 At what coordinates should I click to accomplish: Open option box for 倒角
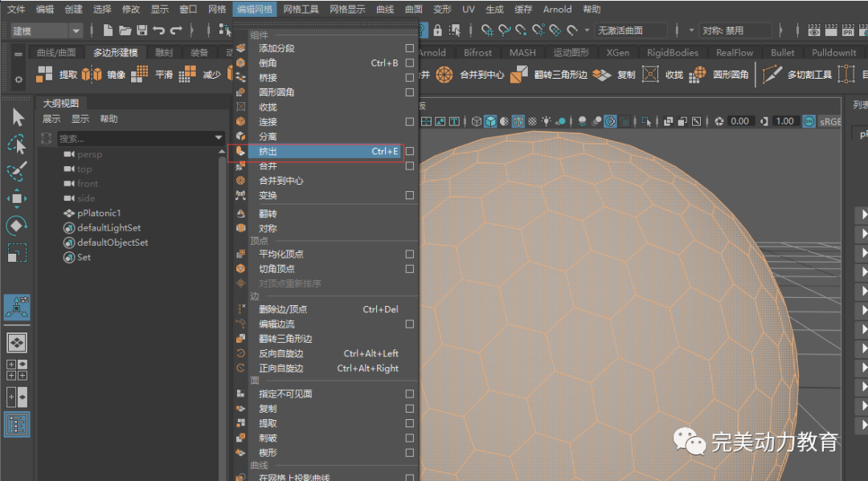point(410,63)
